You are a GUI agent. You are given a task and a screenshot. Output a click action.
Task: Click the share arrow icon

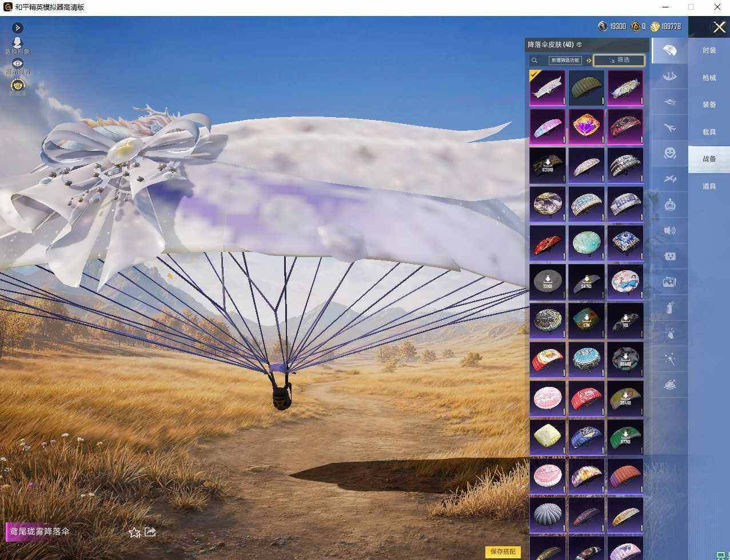click(150, 532)
